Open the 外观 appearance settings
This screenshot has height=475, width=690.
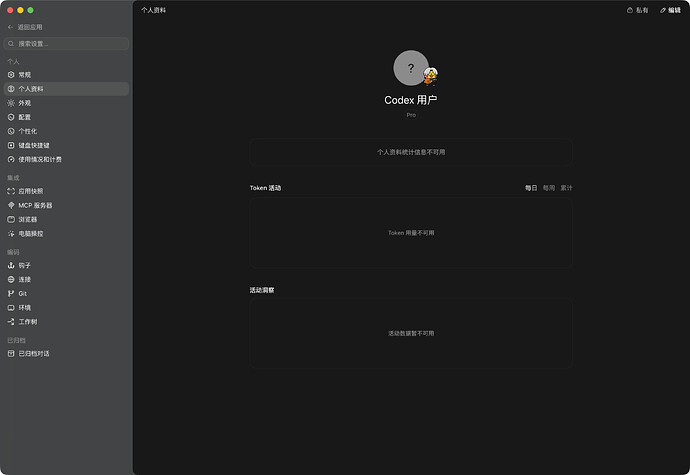(x=66, y=103)
